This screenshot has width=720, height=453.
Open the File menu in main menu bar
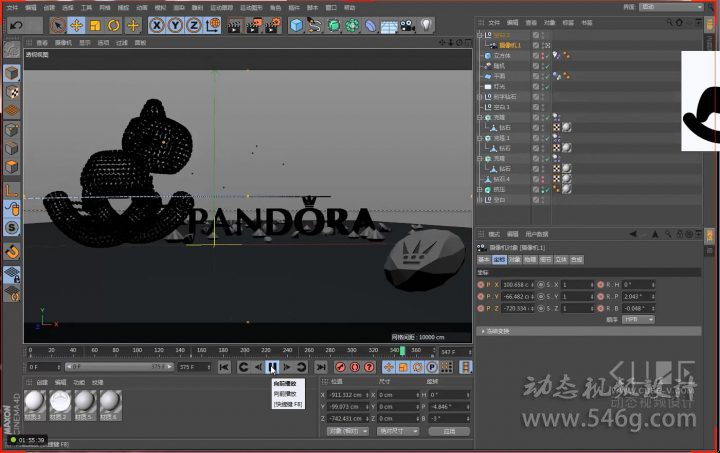coord(12,8)
